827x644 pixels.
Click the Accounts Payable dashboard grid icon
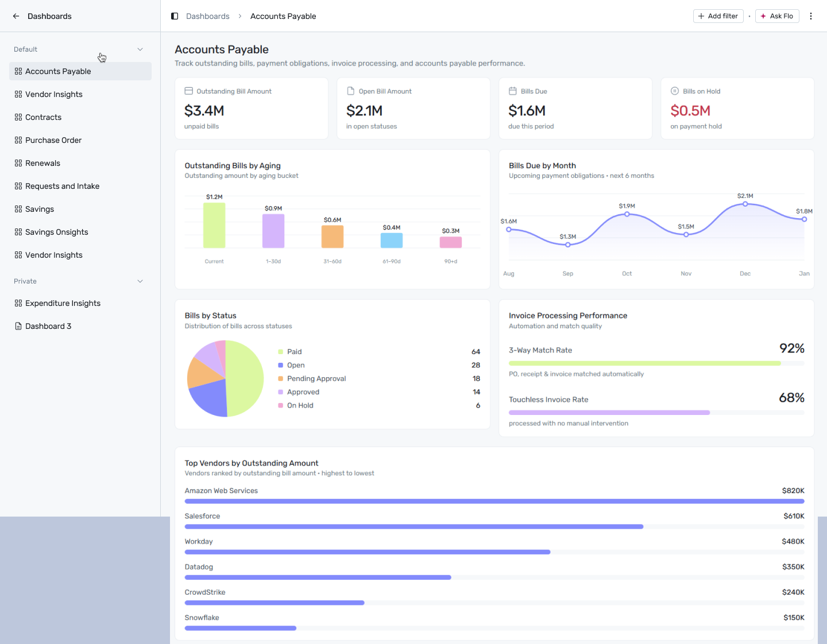tap(18, 71)
